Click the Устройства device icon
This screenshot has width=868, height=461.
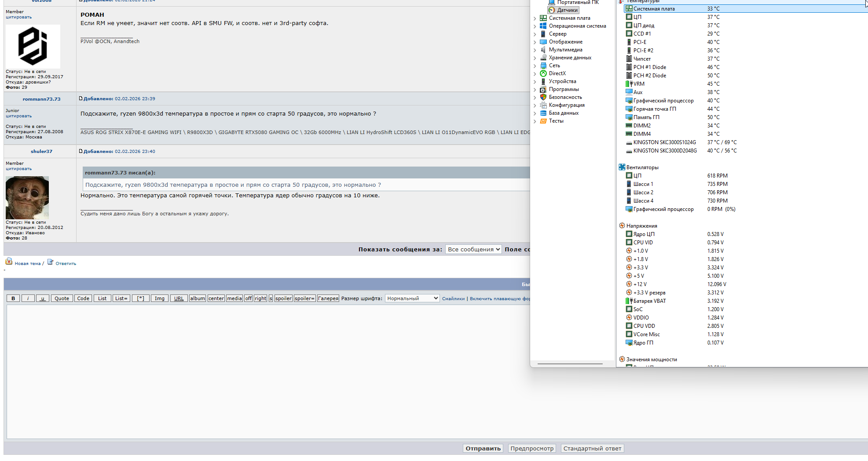(x=543, y=81)
